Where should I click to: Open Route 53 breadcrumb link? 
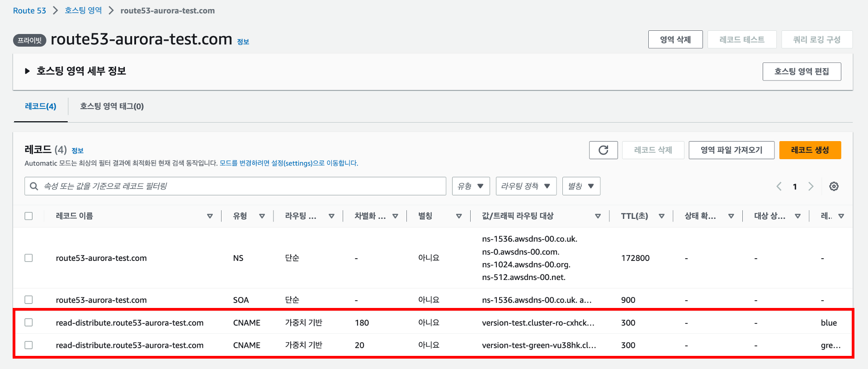pos(29,10)
